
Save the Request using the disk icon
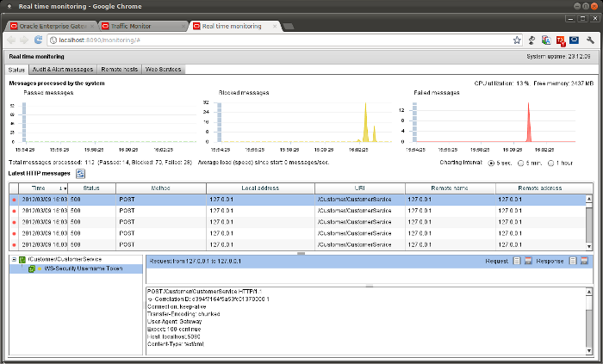pos(528,261)
